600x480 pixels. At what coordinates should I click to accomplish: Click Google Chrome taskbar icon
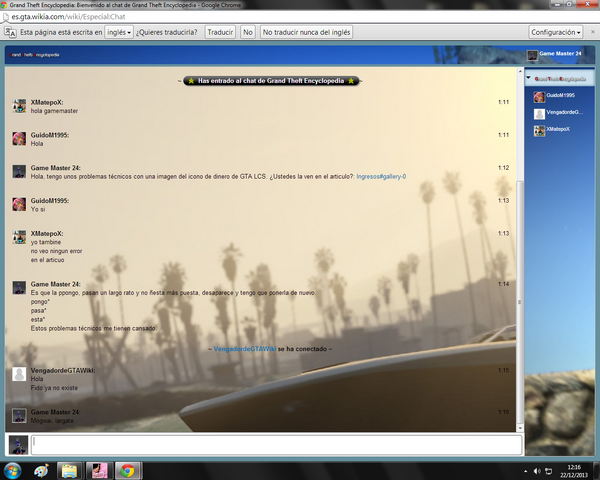tap(128, 471)
